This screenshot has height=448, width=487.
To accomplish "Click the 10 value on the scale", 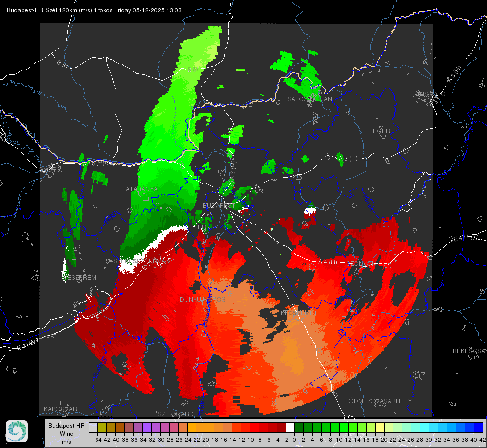I will point(339,440).
